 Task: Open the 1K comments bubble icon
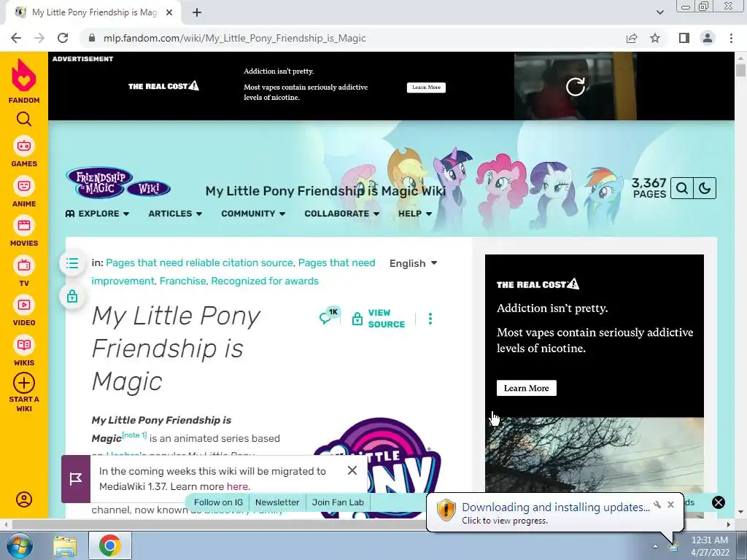tap(329, 316)
